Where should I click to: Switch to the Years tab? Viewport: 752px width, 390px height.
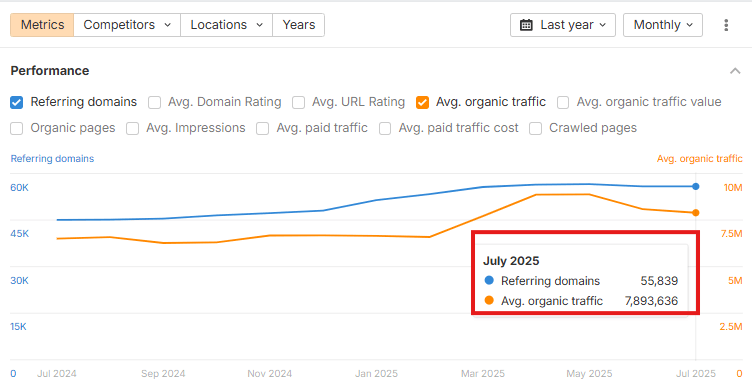pyautogui.click(x=298, y=25)
